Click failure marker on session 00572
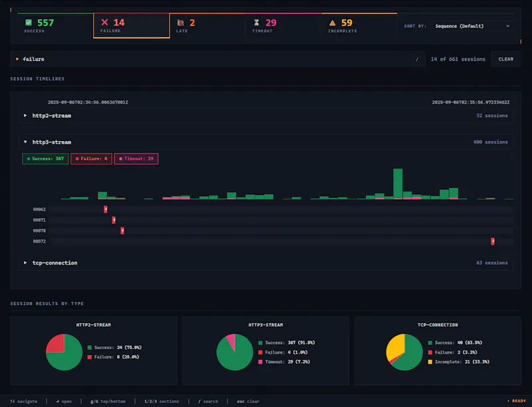The width and height of the screenshot is (532, 407). click(493, 241)
